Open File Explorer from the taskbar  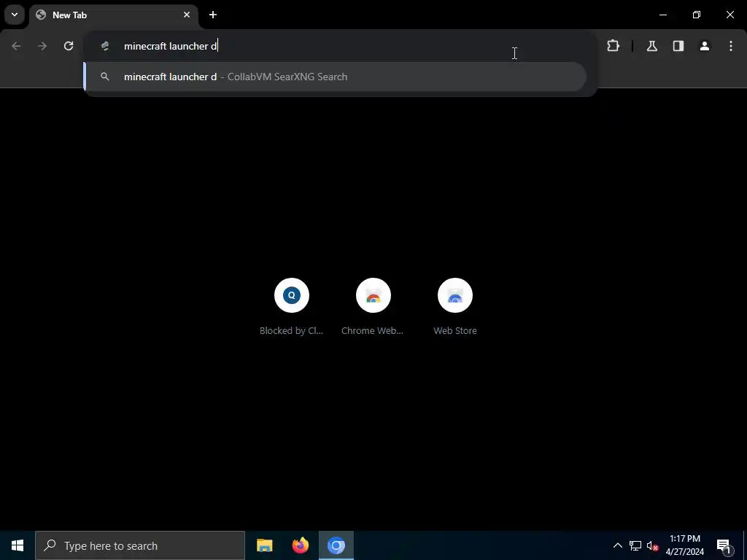(x=264, y=545)
